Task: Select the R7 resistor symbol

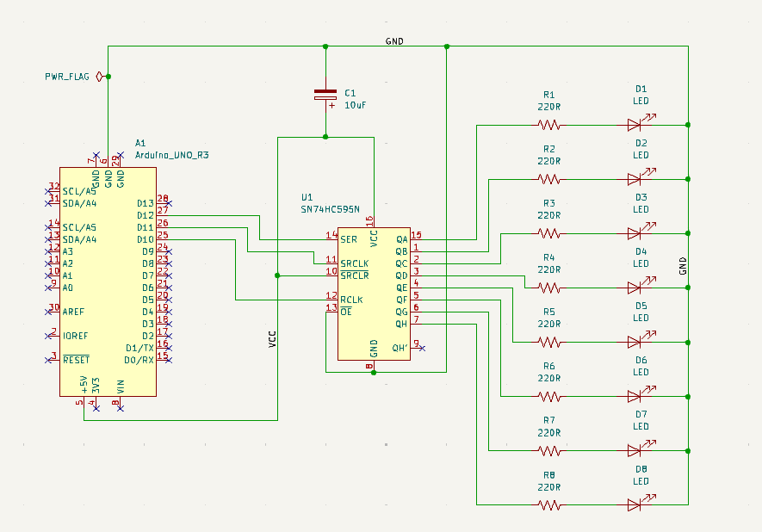Action: [x=549, y=451]
